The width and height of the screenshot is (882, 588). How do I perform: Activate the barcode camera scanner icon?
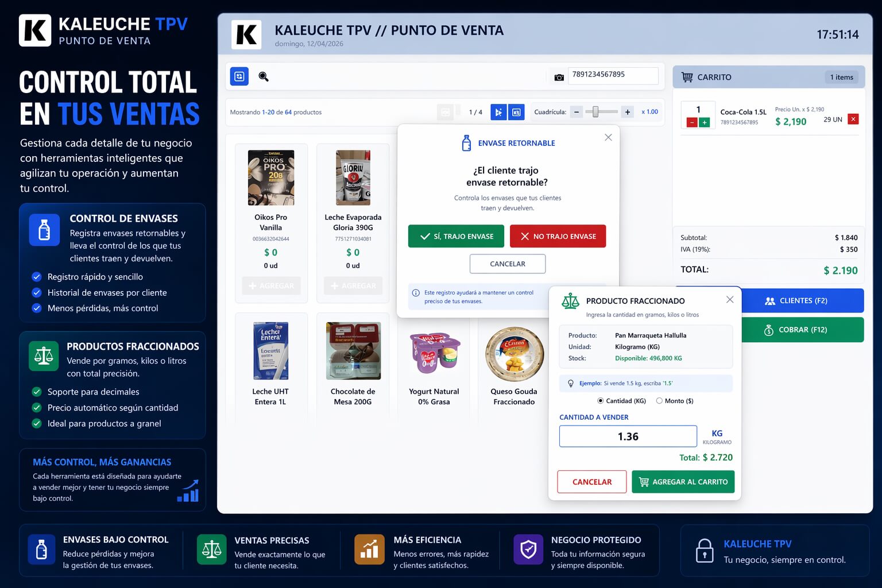(x=559, y=77)
